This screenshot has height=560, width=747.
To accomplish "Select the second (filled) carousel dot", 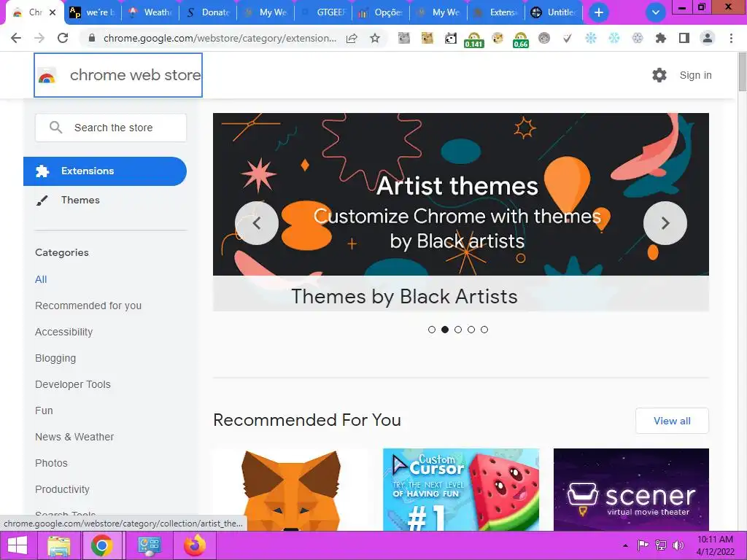I will pyautogui.click(x=445, y=330).
